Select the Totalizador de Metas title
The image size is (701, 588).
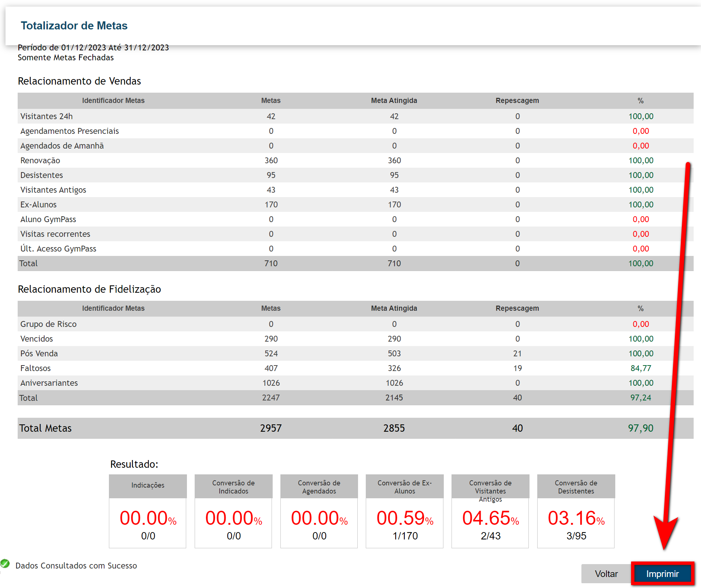pos(74,26)
